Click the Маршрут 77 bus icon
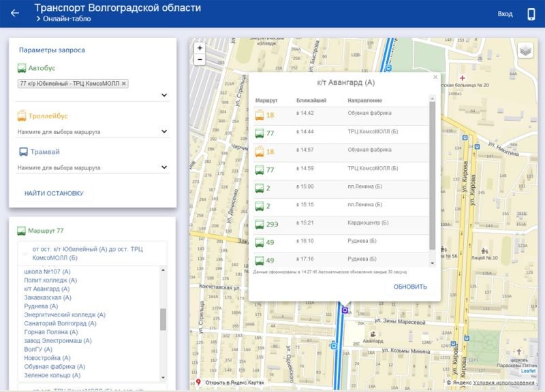 21,231
